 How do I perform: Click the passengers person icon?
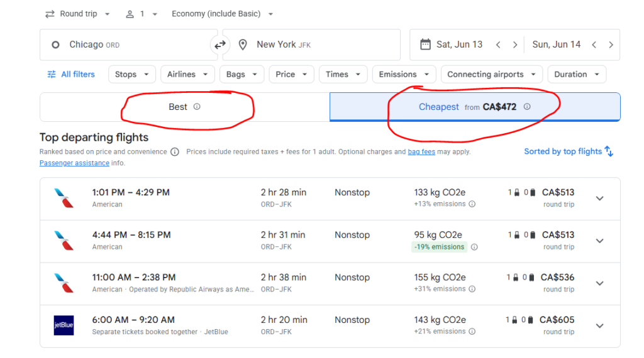(x=130, y=14)
